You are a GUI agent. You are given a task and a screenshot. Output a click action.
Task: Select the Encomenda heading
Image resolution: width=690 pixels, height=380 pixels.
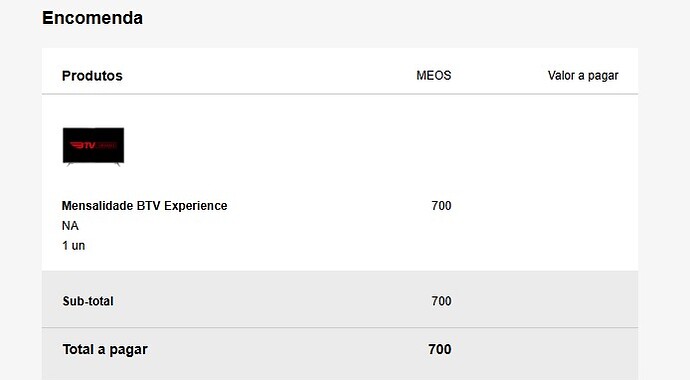click(x=92, y=18)
